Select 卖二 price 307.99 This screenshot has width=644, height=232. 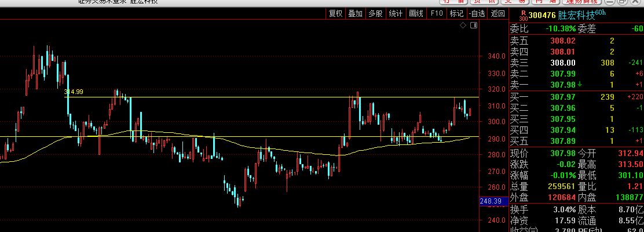pos(563,74)
